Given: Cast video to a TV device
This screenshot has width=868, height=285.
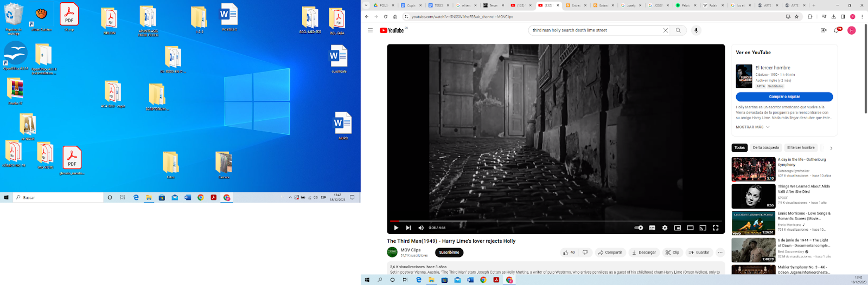Looking at the screenshot, I should (x=703, y=228).
